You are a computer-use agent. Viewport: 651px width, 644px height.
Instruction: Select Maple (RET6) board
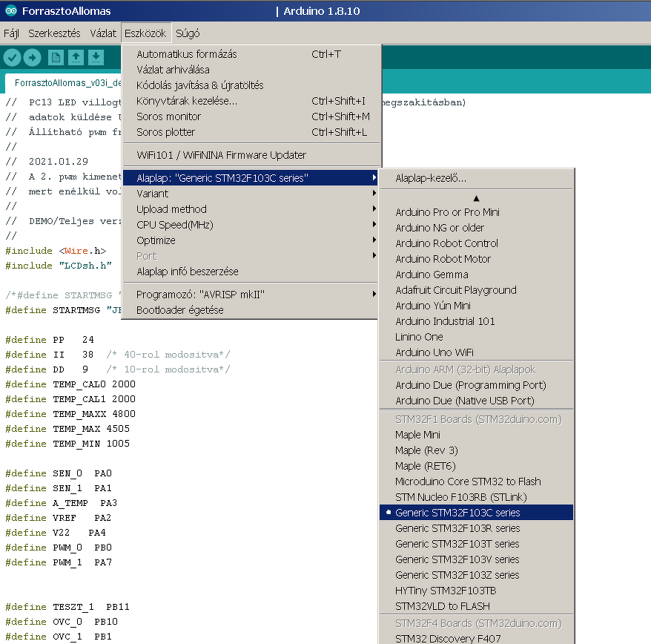point(476,466)
